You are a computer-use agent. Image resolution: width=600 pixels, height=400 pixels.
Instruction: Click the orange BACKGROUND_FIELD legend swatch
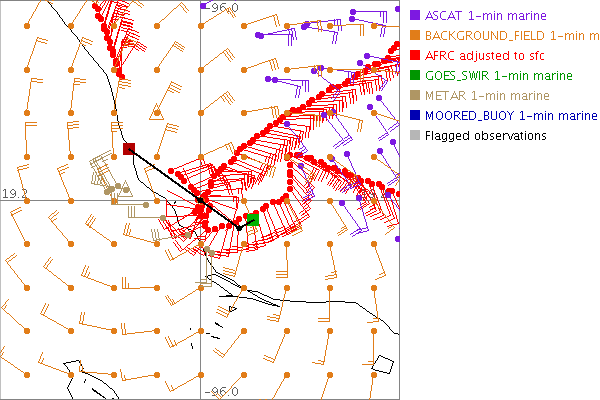pos(414,35)
